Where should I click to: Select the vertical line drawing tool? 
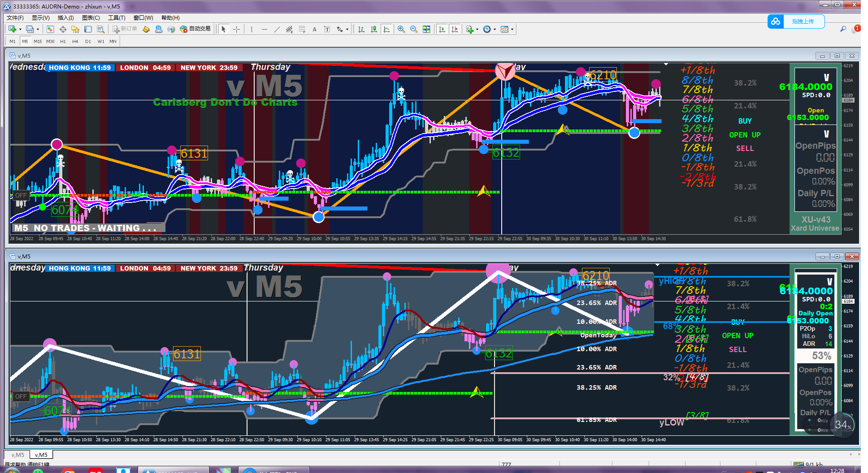tap(252, 29)
